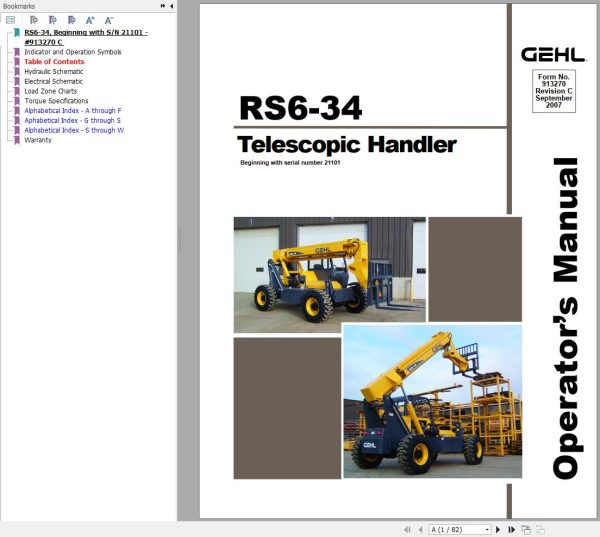
Task: Click the next view icon in status bar
Action: 540,530
